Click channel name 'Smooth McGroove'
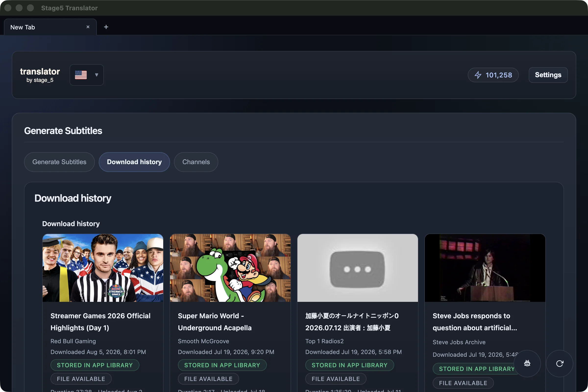Screen dimensions: 588x392 (204, 341)
